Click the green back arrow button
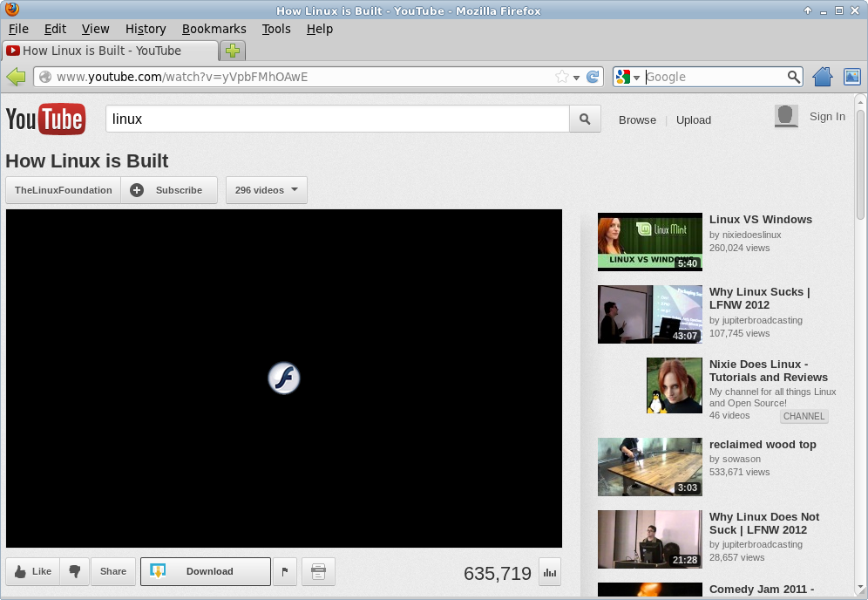Screen dimensions: 868x600 tap(16, 77)
